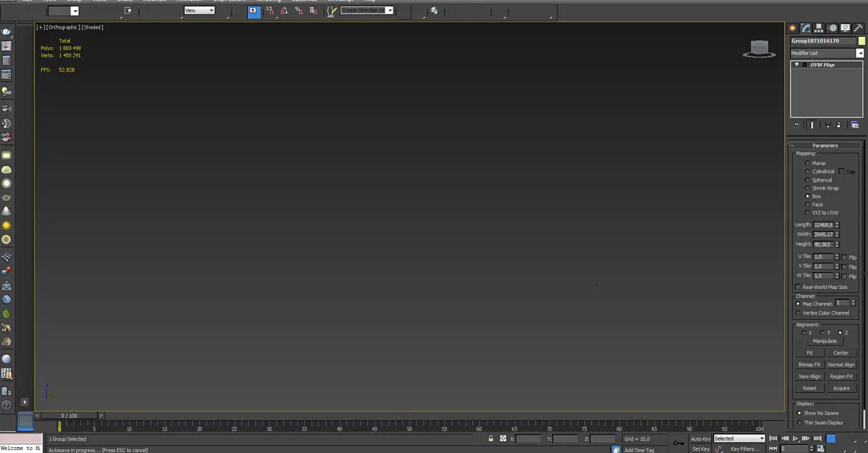Click the Manipulate button

825,341
